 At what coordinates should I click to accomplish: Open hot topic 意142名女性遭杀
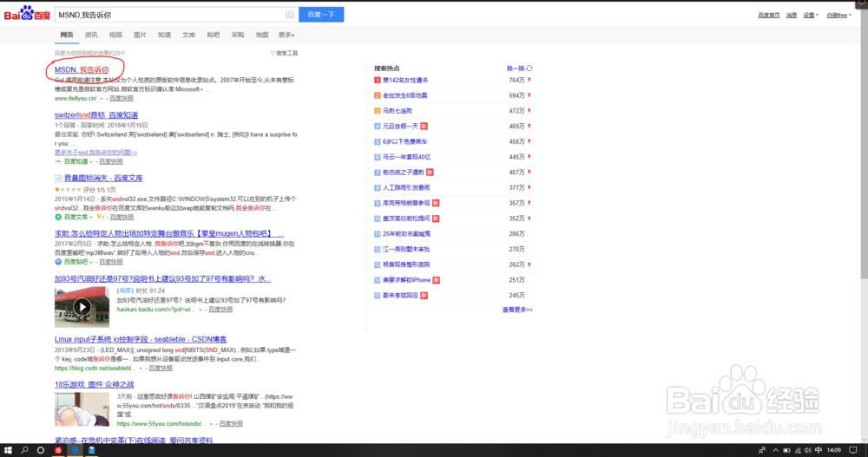(x=405, y=81)
